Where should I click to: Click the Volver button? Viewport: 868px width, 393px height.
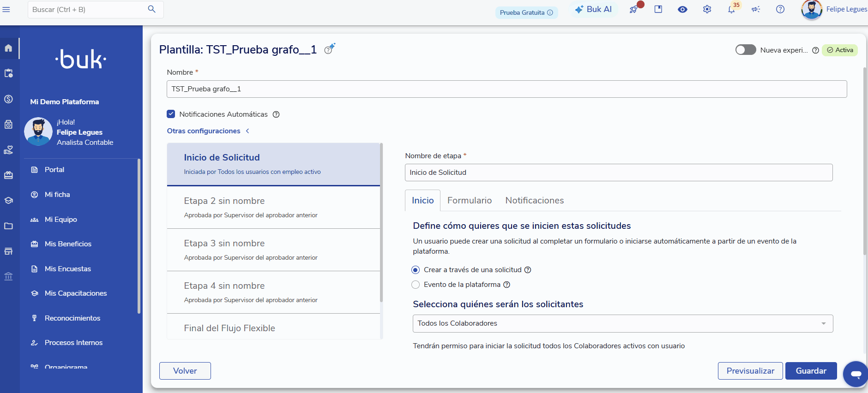pos(185,371)
